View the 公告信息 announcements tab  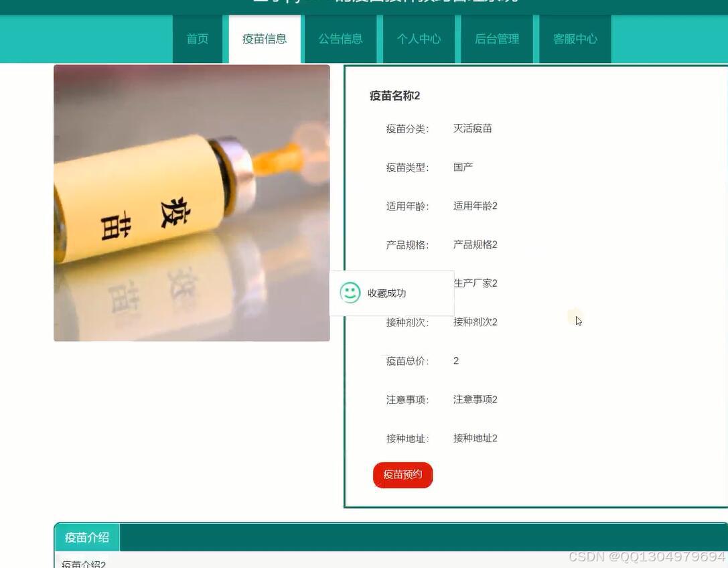[341, 39]
